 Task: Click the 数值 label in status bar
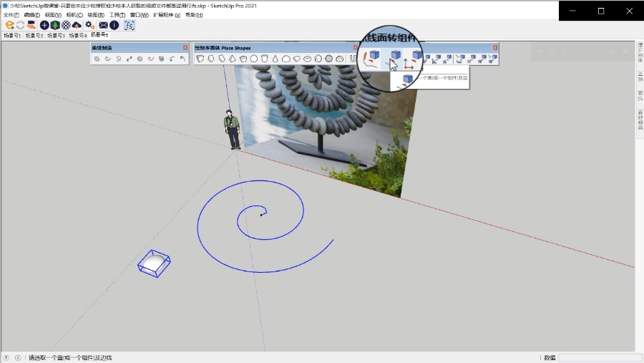pos(550,358)
